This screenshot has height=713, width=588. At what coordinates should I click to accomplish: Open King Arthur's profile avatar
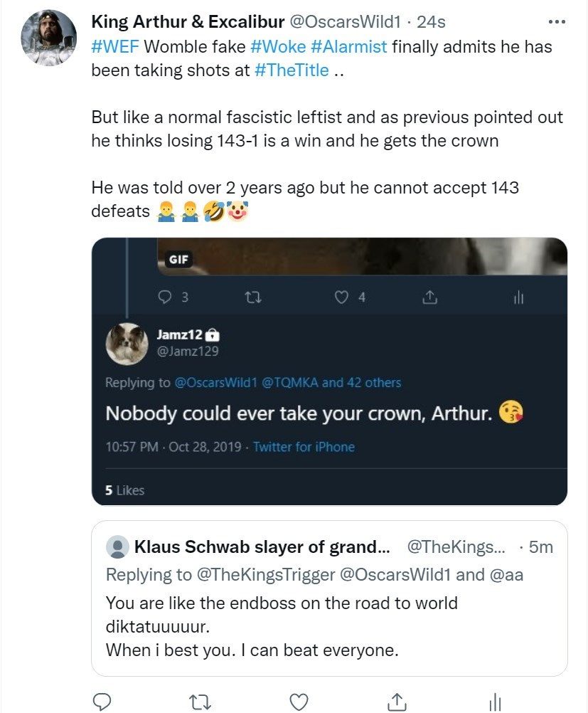[x=49, y=38]
